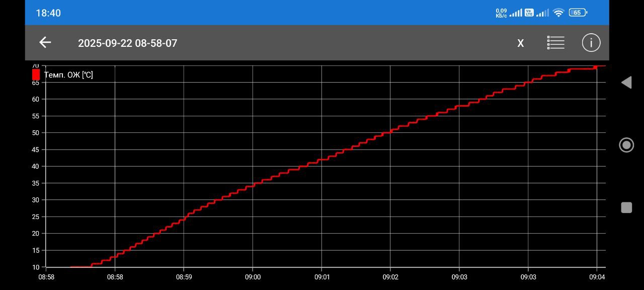Select the 09:00 time axis label

[x=253, y=277]
